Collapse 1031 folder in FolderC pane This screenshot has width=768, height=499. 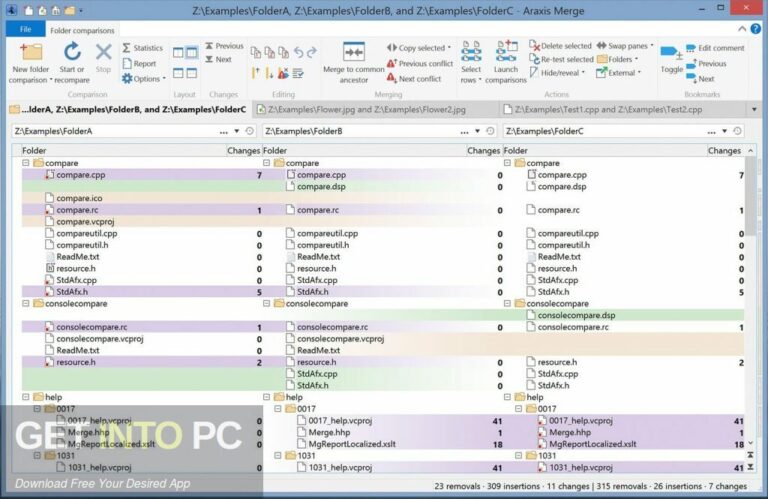click(519, 456)
